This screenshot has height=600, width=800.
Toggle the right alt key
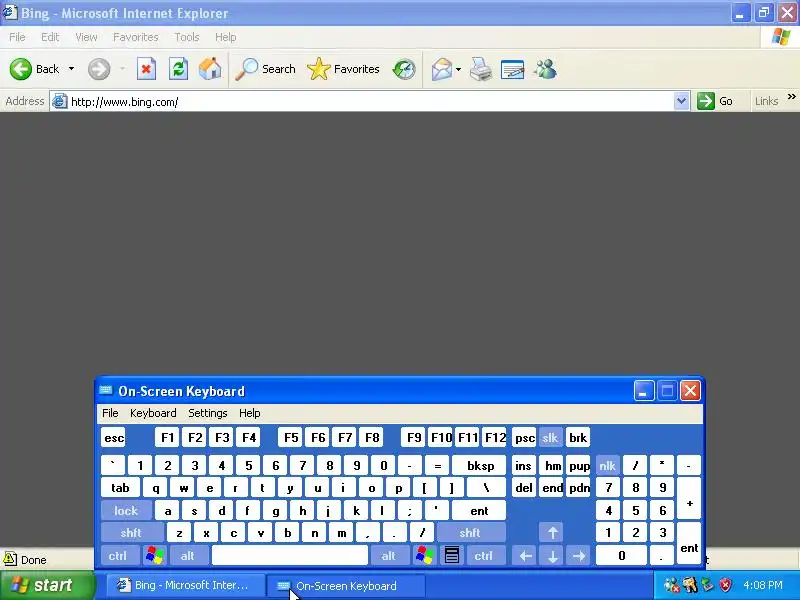click(x=389, y=555)
